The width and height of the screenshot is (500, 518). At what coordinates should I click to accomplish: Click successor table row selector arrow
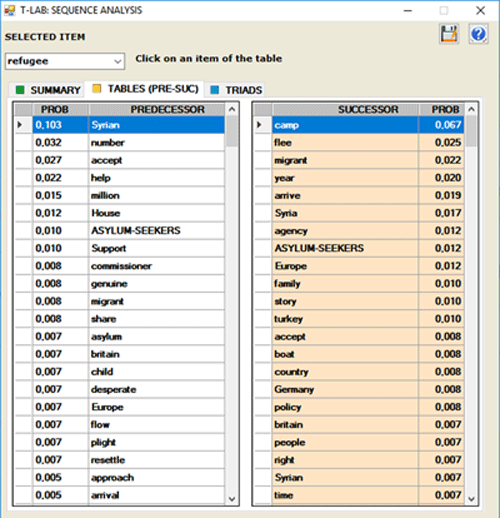(259, 125)
